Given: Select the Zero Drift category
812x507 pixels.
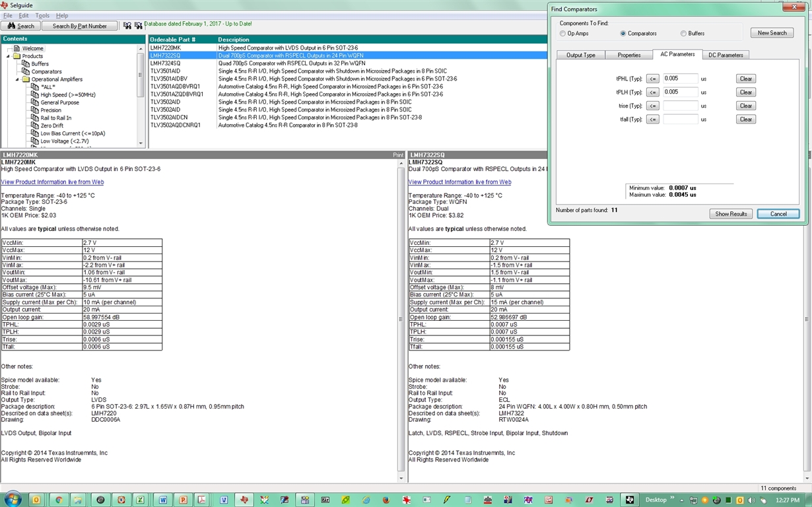Looking at the screenshot, I should coord(52,125).
